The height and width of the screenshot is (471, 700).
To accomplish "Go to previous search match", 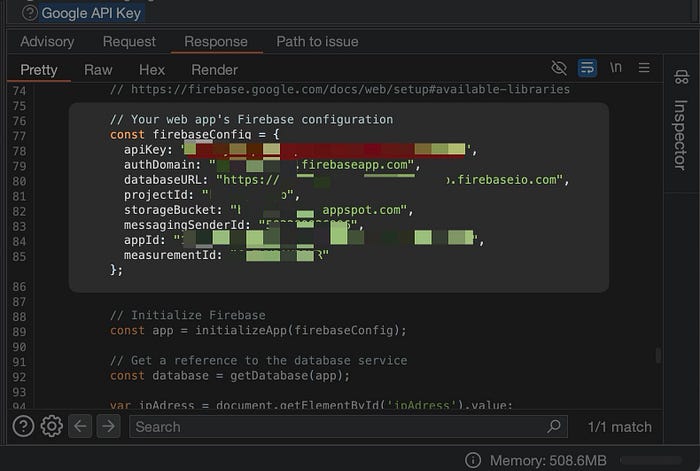I will 80,426.
